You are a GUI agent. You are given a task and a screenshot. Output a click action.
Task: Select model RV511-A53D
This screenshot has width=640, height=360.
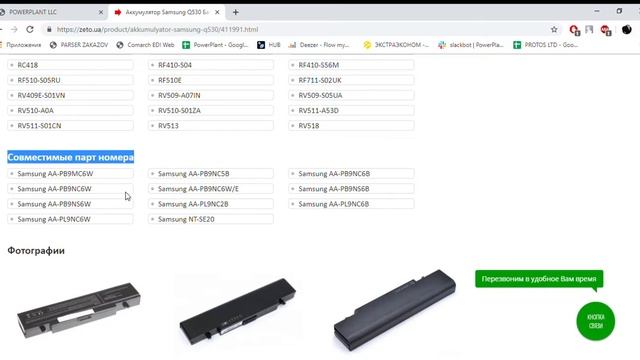pyautogui.click(x=351, y=110)
